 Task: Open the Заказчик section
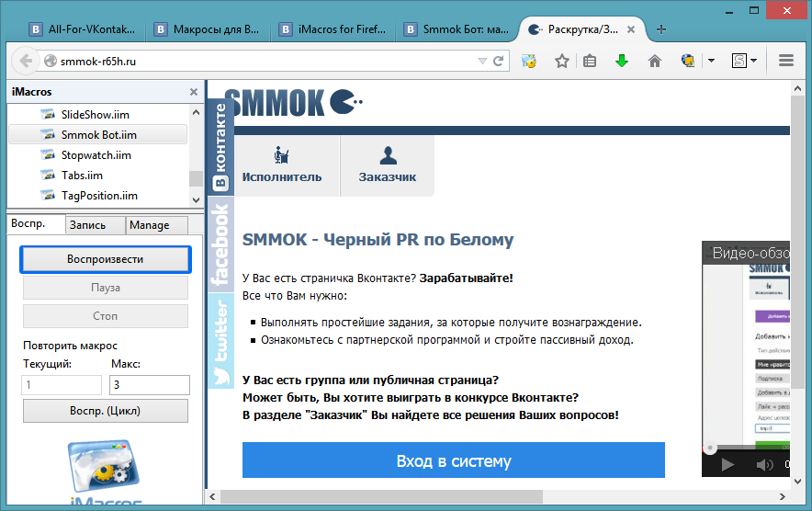[x=388, y=165]
